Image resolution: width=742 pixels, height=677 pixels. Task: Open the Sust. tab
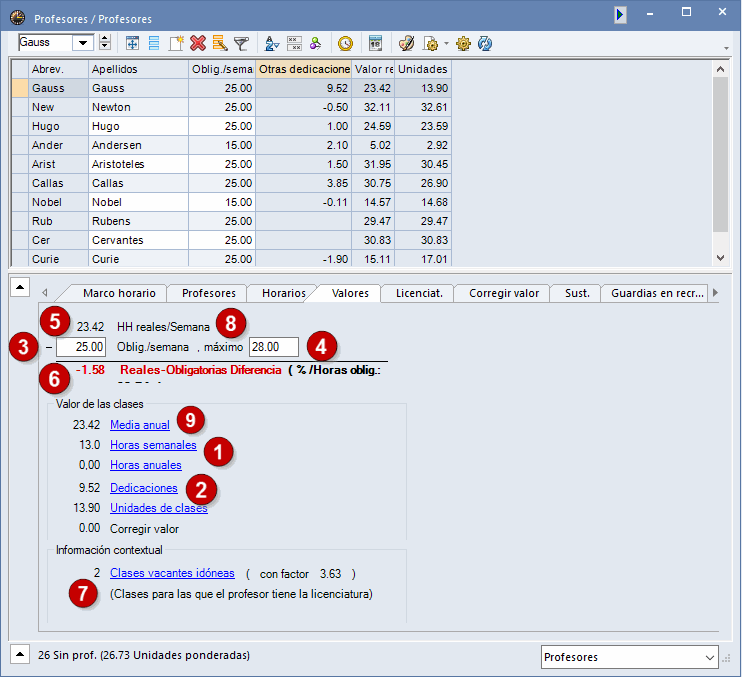577,293
